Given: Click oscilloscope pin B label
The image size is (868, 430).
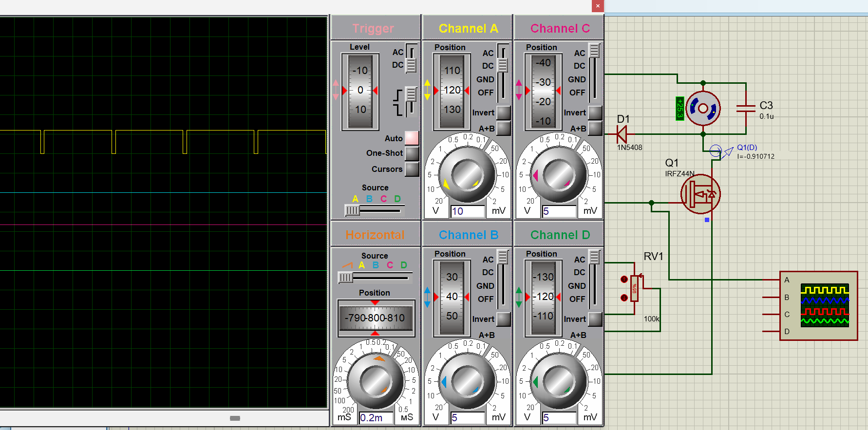Looking at the screenshot, I should (x=787, y=297).
